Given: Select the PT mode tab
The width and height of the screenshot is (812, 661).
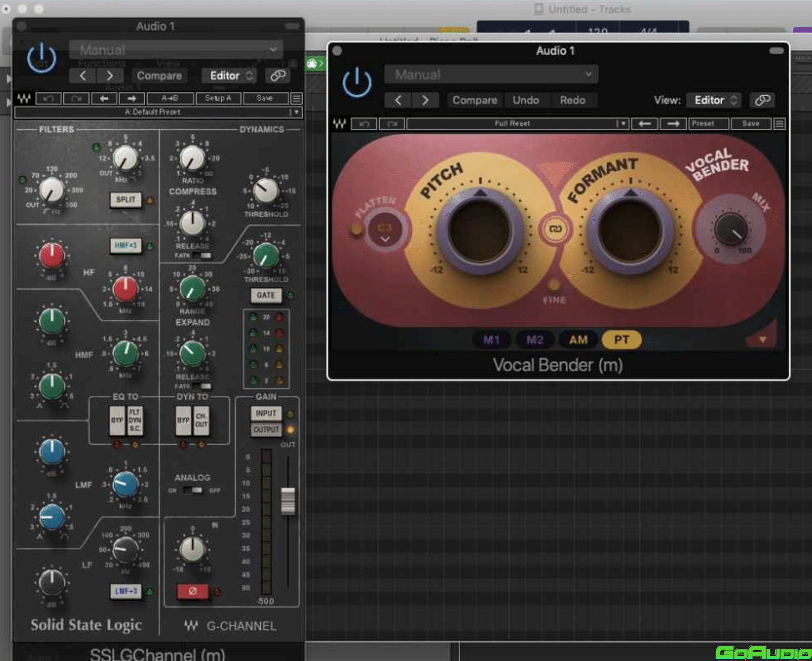Looking at the screenshot, I should pyautogui.click(x=621, y=340).
